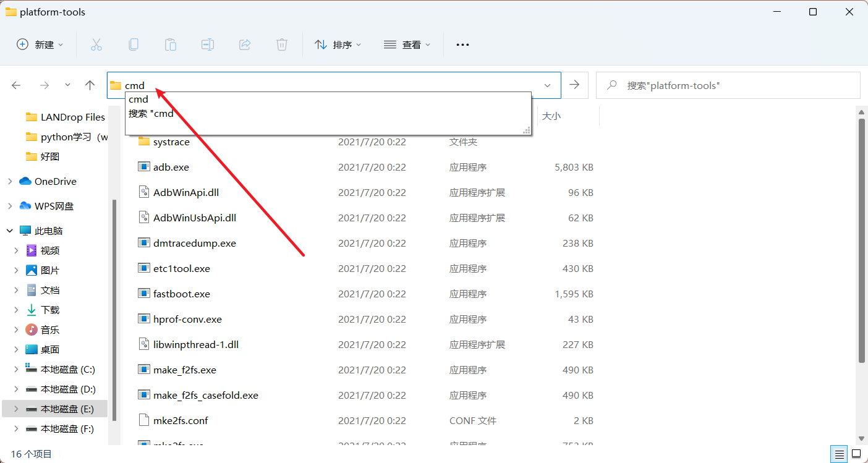Click the 此电脑 monitor icon
The width and height of the screenshot is (868, 463).
(x=25, y=231)
